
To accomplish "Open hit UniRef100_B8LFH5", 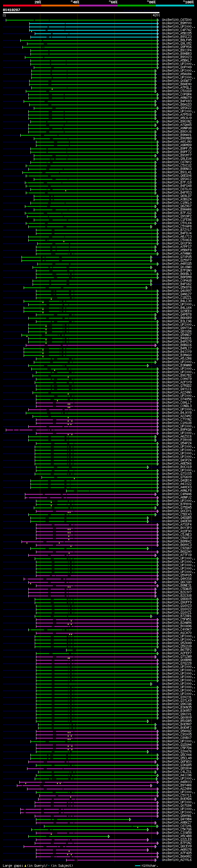I will point(177,40).
